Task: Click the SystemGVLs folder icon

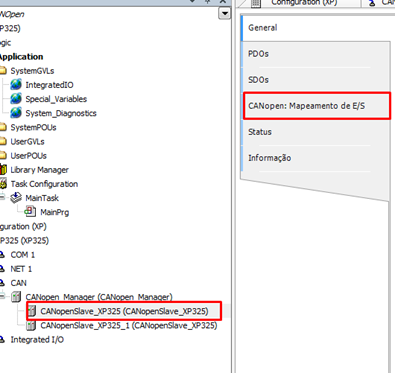Action: pos(3,71)
